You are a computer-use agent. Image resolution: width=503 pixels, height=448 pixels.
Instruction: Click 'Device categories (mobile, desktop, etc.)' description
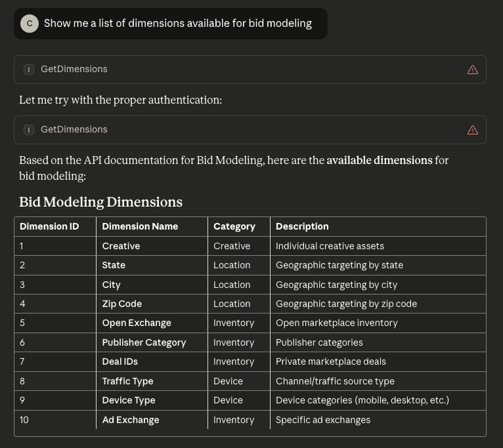pyautogui.click(x=362, y=400)
